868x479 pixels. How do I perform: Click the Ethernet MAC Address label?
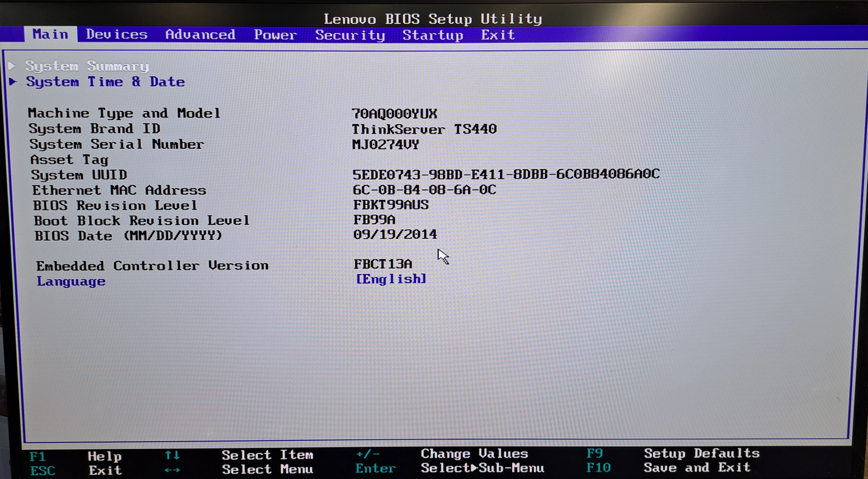pos(119,190)
